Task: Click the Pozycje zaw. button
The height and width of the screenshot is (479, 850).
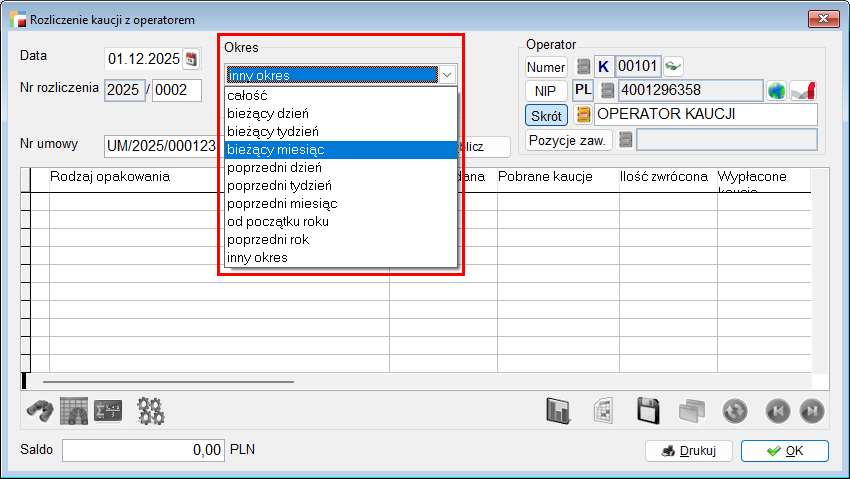Action: [x=568, y=140]
